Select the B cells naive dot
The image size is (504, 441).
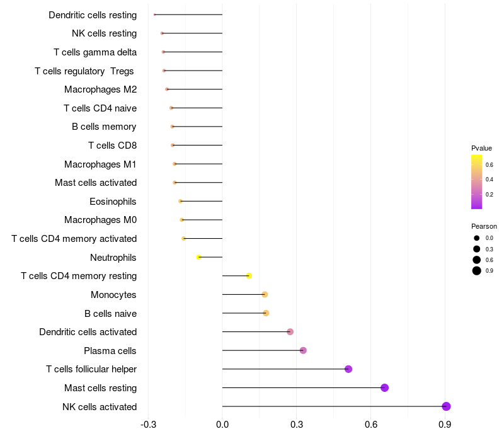tap(266, 313)
